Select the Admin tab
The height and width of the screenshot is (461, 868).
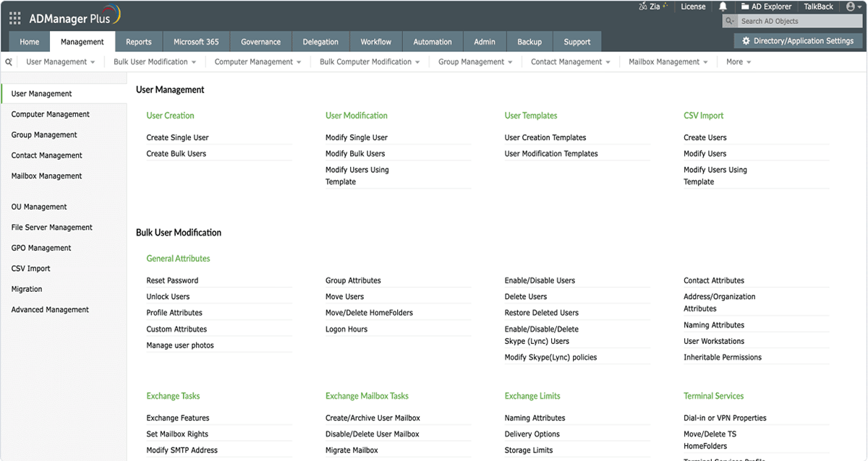click(x=485, y=42)
